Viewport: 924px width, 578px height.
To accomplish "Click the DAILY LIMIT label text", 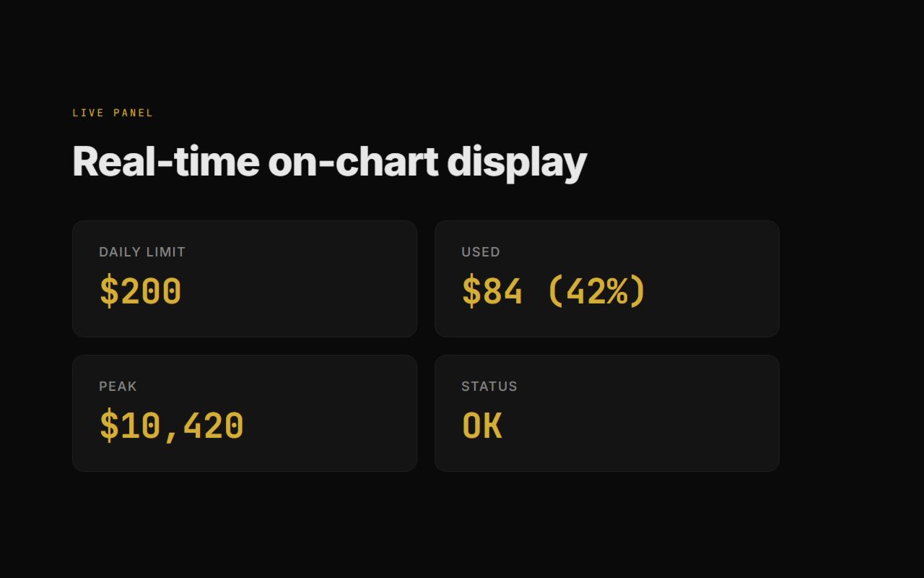I will [142, 252].
